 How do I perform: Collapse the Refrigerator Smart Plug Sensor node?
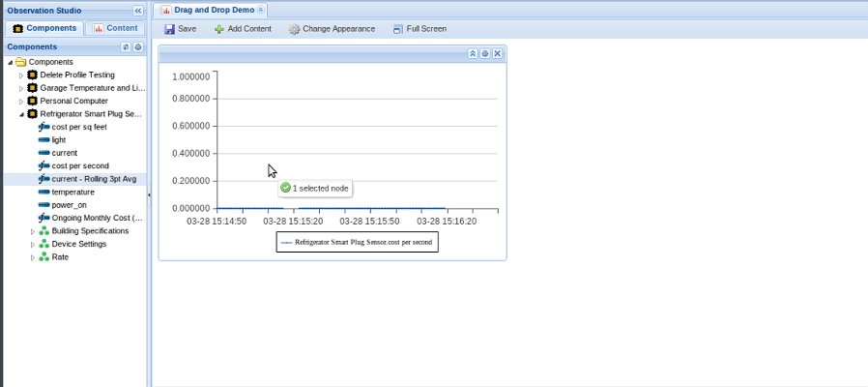pos(21,114)
